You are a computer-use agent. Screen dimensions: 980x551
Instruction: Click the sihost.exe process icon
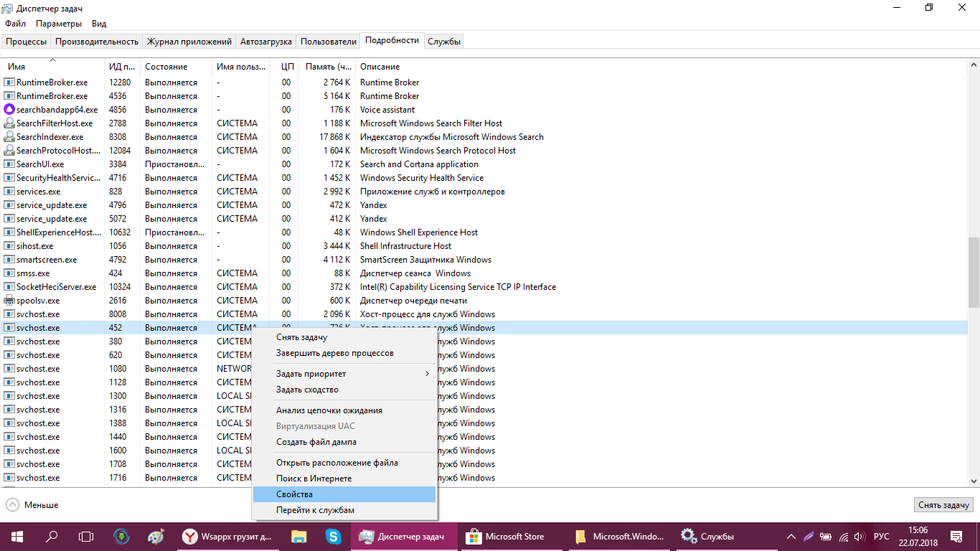click(x=9, y=246)
